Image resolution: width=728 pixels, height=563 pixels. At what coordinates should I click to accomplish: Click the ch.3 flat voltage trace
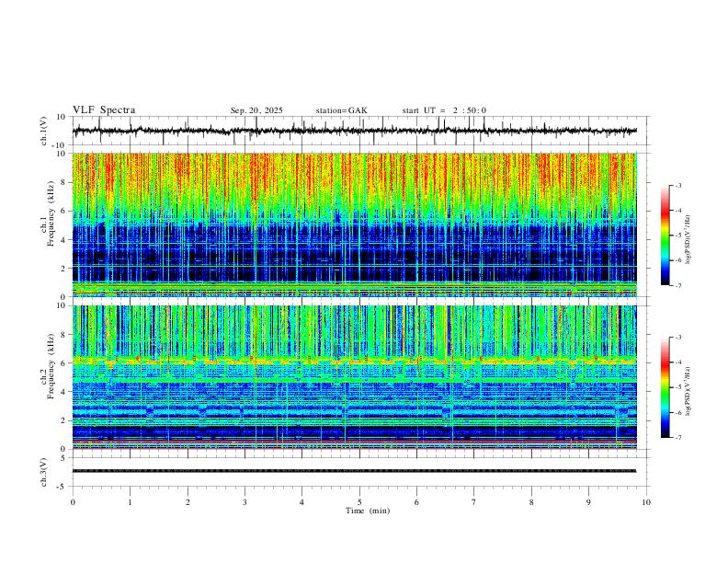pos(354,471)
